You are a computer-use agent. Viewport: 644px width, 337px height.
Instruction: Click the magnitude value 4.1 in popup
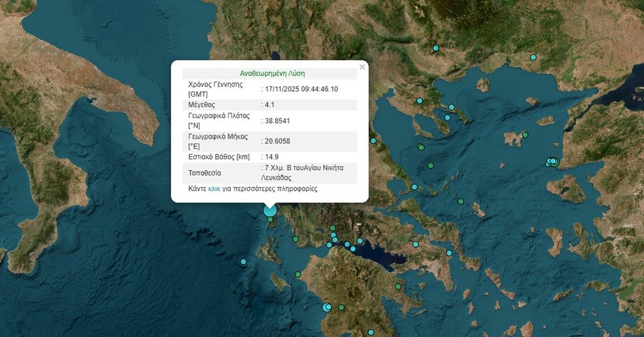[270, 105]
